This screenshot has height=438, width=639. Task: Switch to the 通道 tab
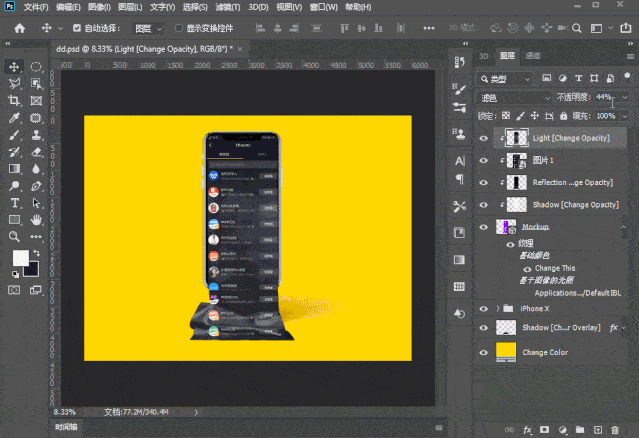[533, 56]
